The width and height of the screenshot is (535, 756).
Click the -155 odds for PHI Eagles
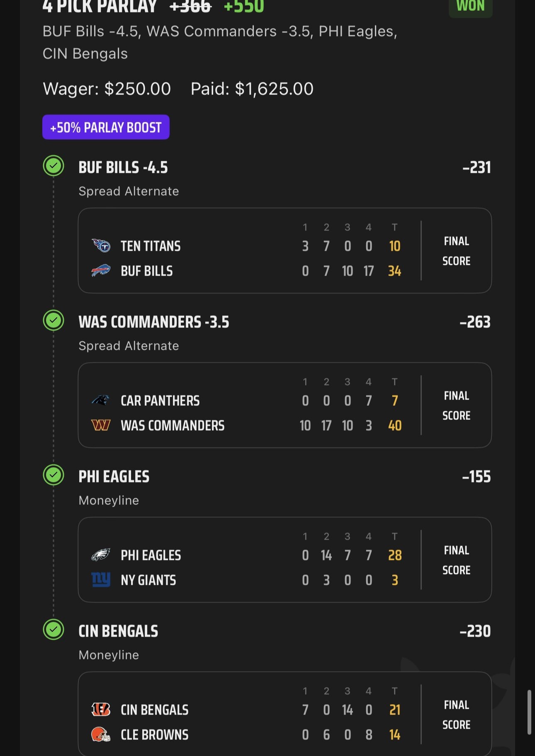point(476,477)
